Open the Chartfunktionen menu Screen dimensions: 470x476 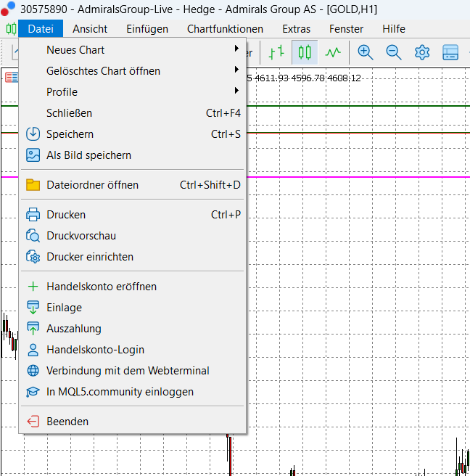[225, 29]
